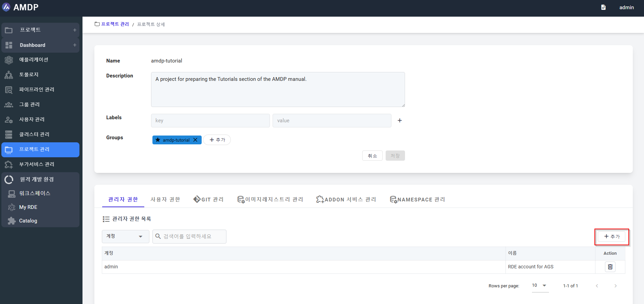Image resolution: width=644 pixels, height=304 pixels.
Task: Click the 취소 button
Action: (372, 156)
